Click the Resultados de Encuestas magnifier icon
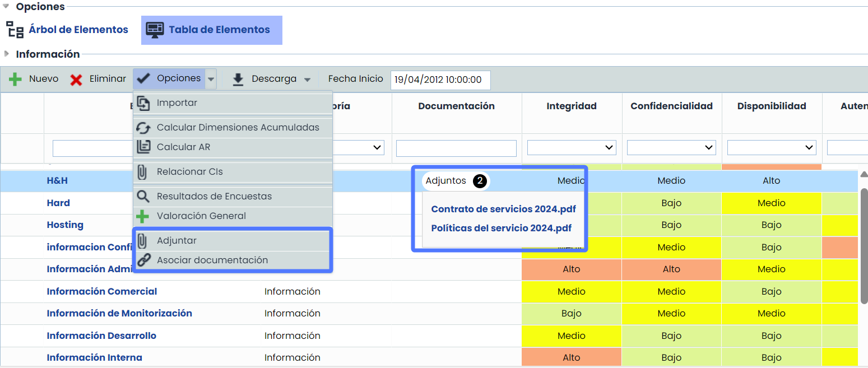This screenshot has width=868, height=368. coord(143,197)
